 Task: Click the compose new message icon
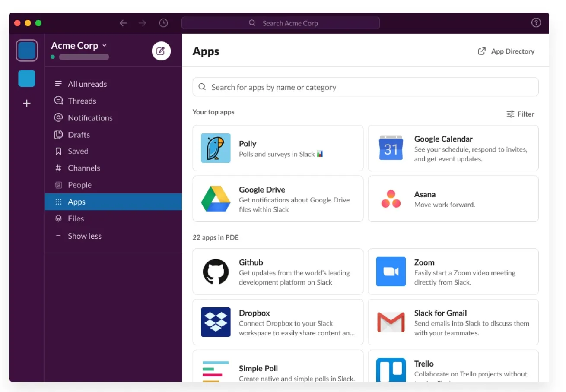(161, 51)
